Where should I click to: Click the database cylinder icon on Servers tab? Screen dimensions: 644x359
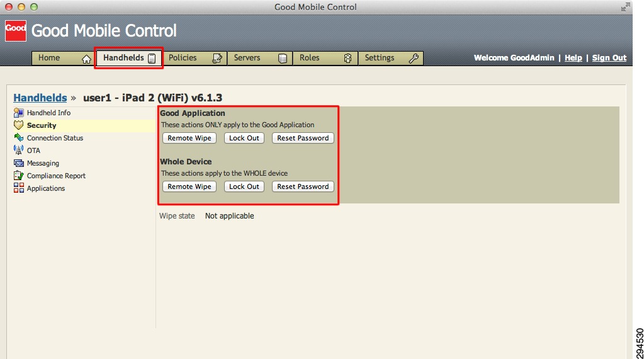point(283,59)
